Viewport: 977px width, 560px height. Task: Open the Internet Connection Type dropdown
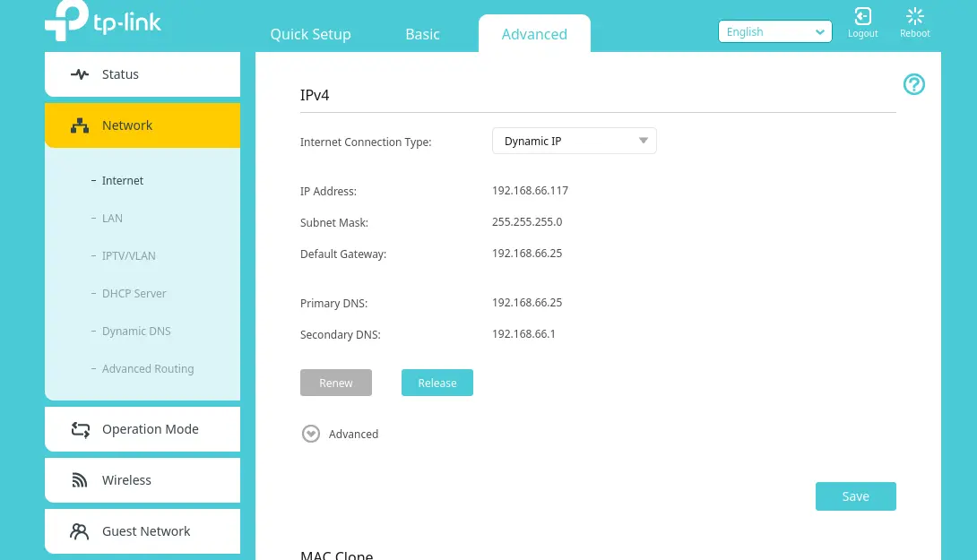(x=574, y=141)
